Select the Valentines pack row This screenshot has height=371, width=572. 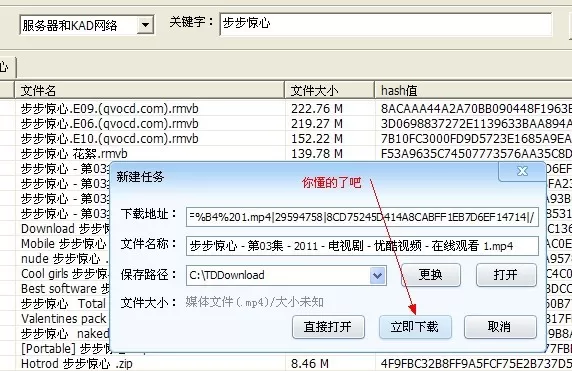[64, 318]
